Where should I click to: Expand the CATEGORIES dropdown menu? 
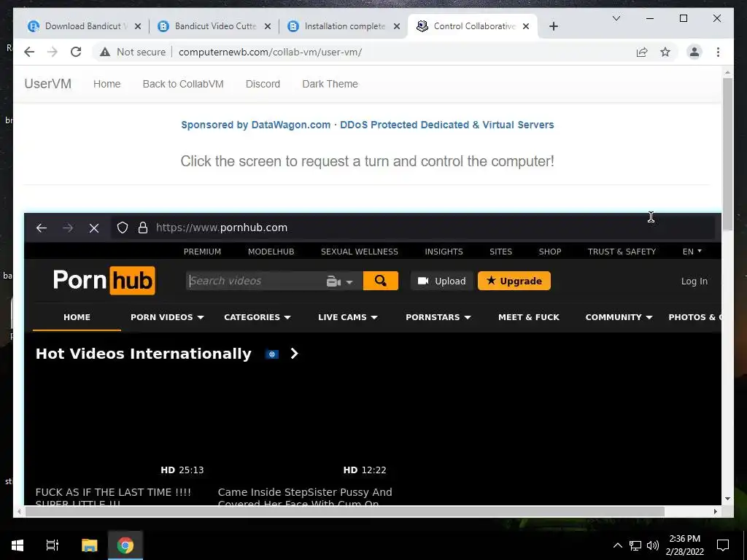coord(258,317)
